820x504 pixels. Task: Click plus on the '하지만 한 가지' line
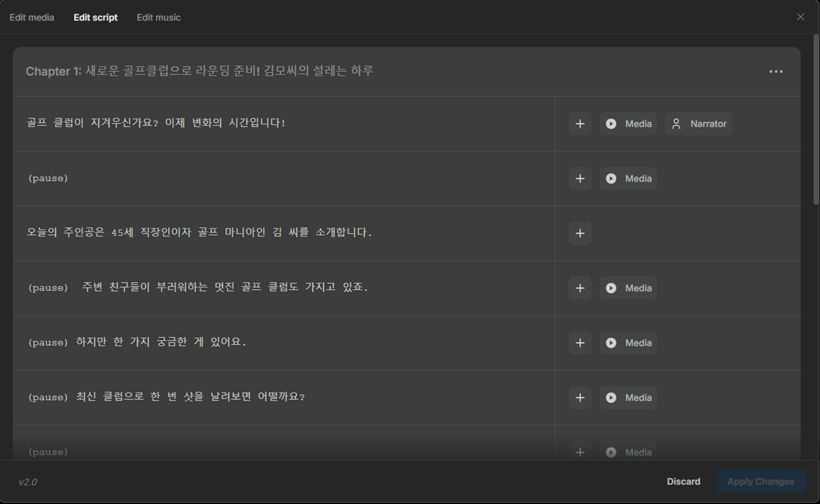click(x=580, y=343)
